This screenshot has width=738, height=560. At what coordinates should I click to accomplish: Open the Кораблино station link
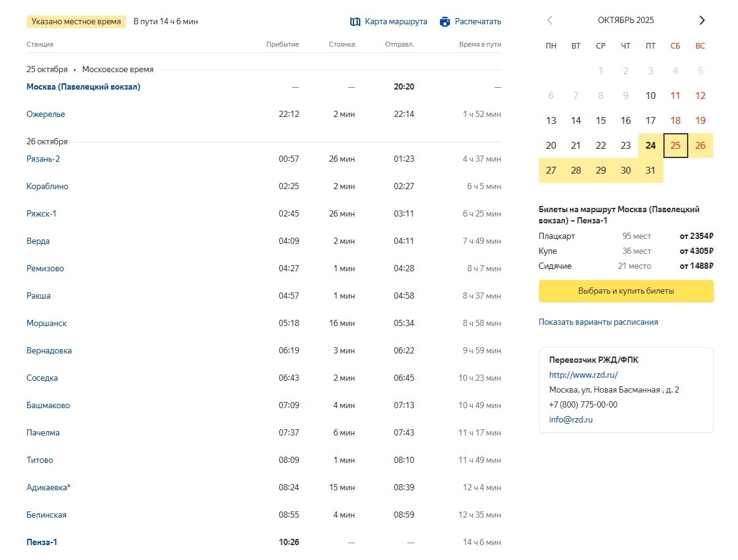coord(47,186)
